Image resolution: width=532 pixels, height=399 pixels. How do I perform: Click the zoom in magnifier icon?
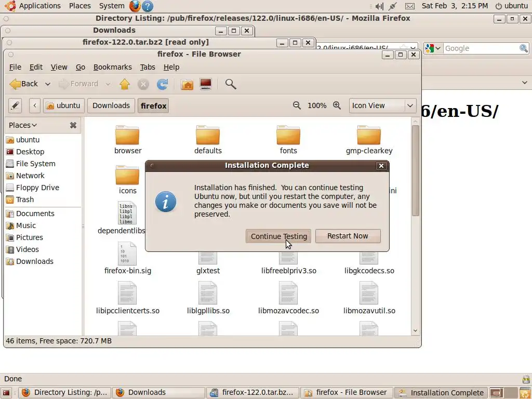point(337,105)
